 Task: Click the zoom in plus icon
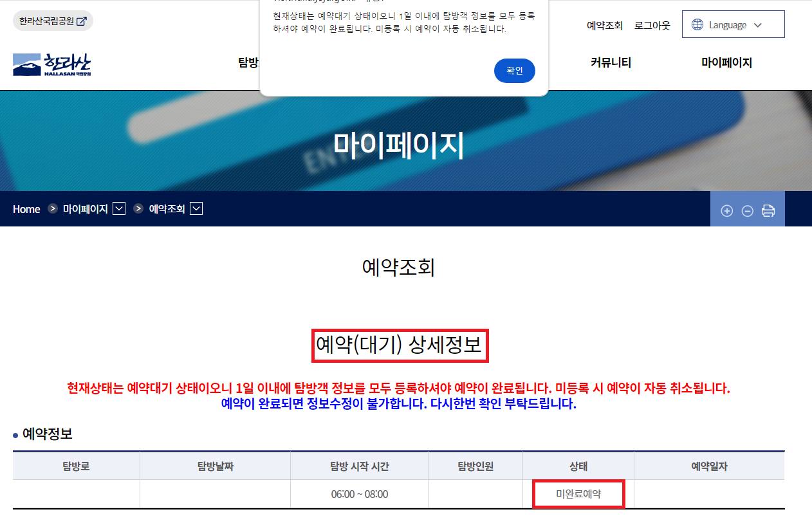(727, 210)
